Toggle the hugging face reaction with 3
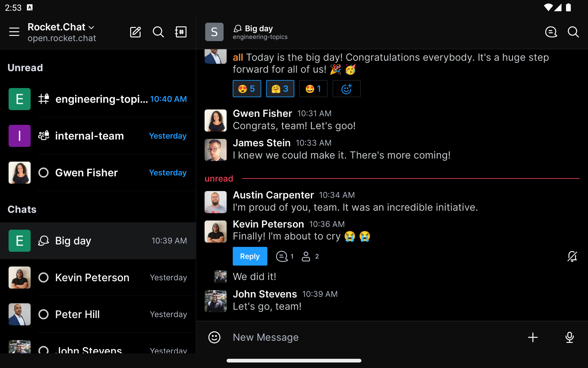The image size is (588, 368). 280,89
